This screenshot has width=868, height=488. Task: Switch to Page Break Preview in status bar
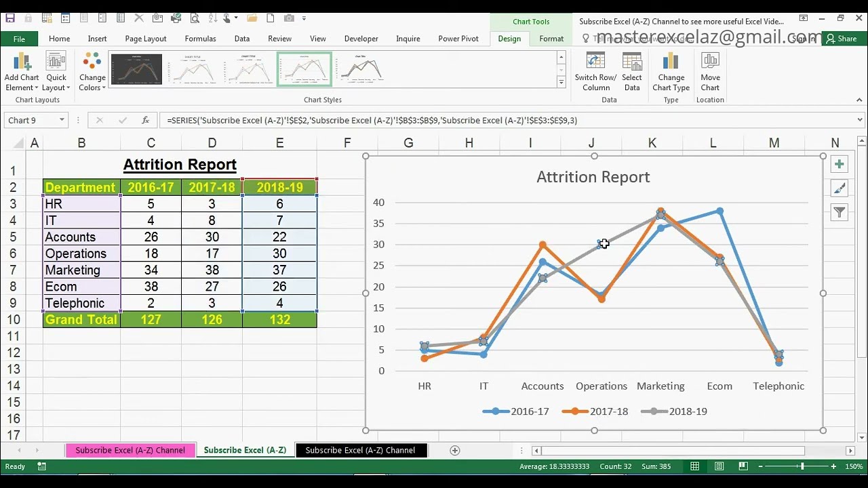click(x=743, y=466)
